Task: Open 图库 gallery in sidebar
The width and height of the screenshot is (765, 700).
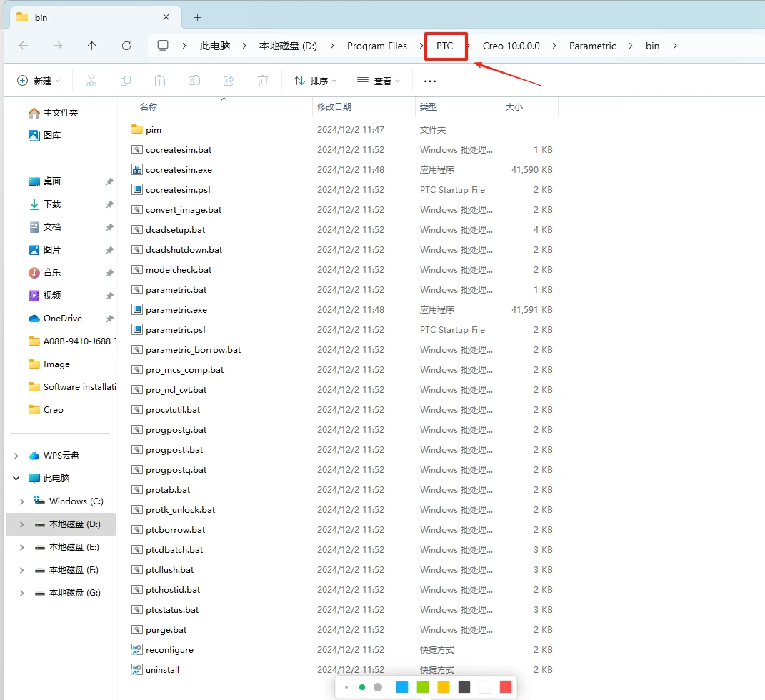Action: (x=51, y=136)
